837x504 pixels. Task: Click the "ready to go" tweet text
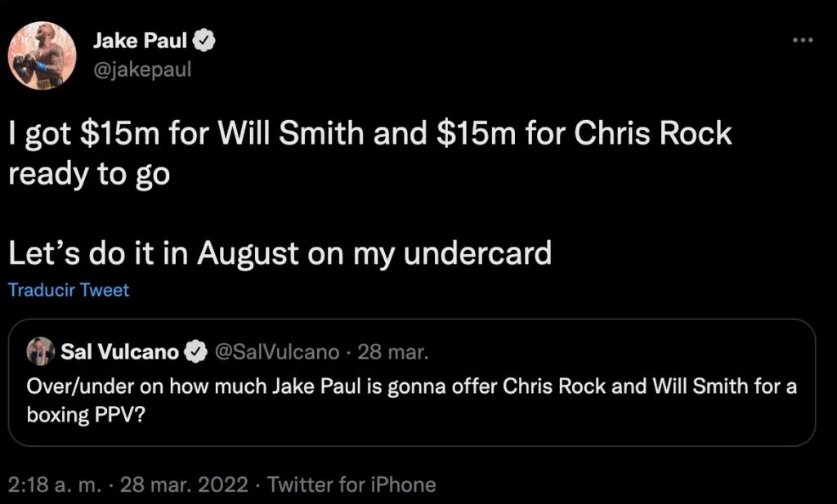pos(89,173)
